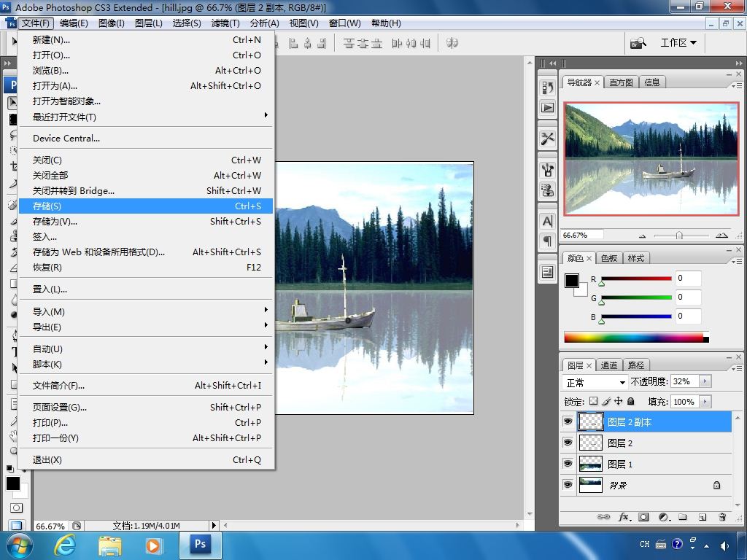The image size is (747, 560).
Task: Open the 工作区 workspace button
Action: pos(678,43)
